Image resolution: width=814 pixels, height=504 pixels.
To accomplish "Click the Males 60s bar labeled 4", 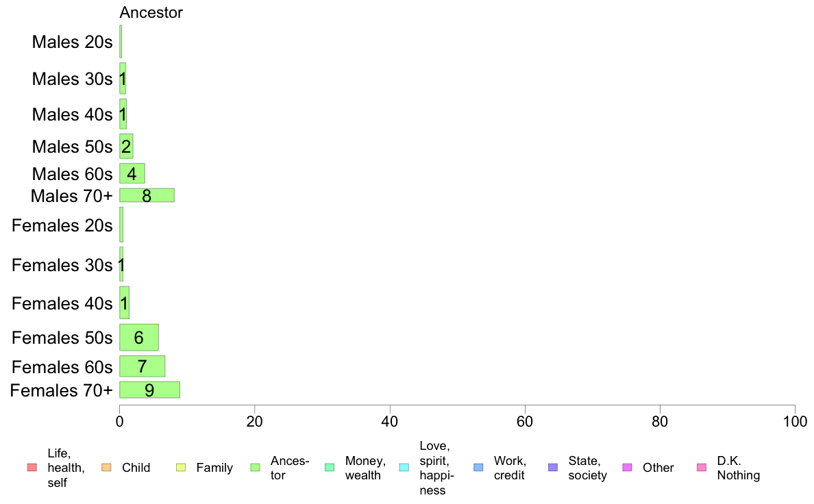I will [x=132, y=173].
